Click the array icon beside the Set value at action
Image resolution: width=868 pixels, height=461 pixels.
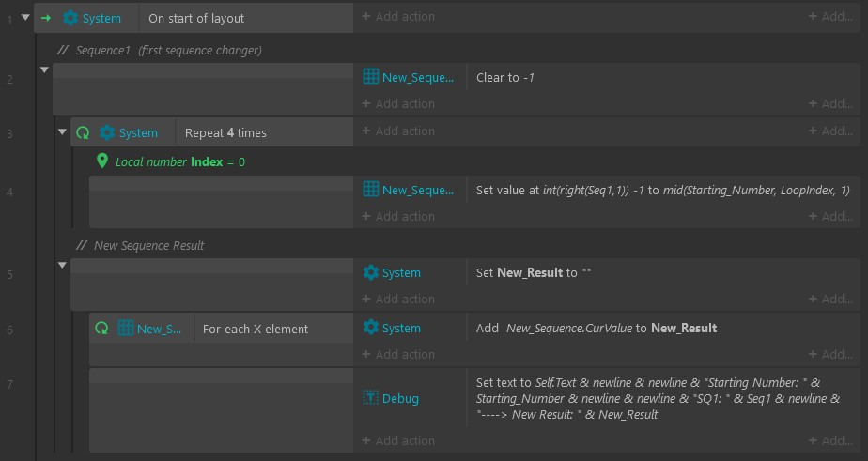(x=371, y=190)
